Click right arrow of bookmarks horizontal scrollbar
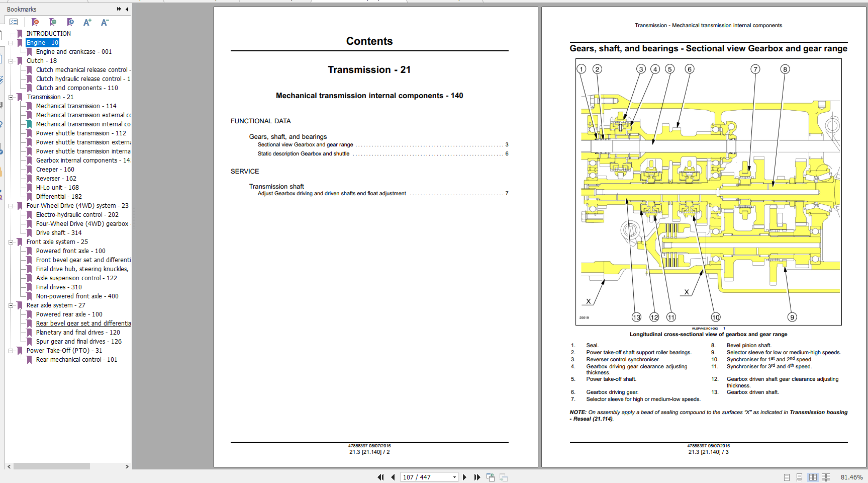The image size is (868, 483). coord(127,466)
